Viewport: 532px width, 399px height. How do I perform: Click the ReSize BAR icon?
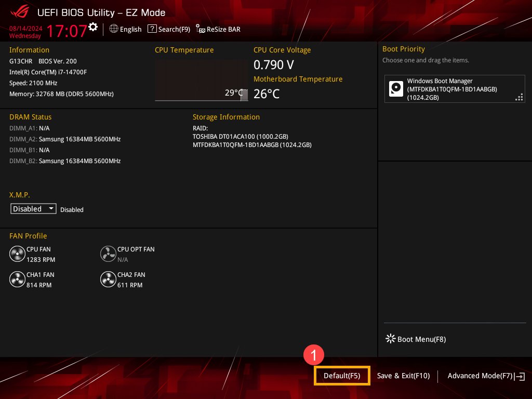[x=201, y=29]
